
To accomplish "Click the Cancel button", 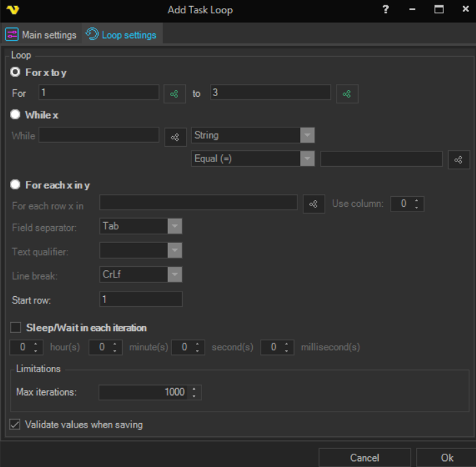I will coord(364,458).
